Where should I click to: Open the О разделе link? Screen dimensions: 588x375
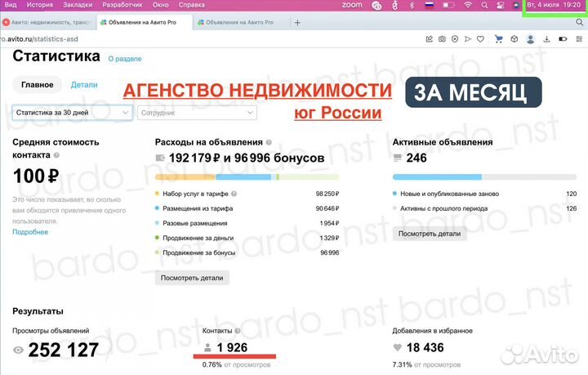(x=125, y=59)
